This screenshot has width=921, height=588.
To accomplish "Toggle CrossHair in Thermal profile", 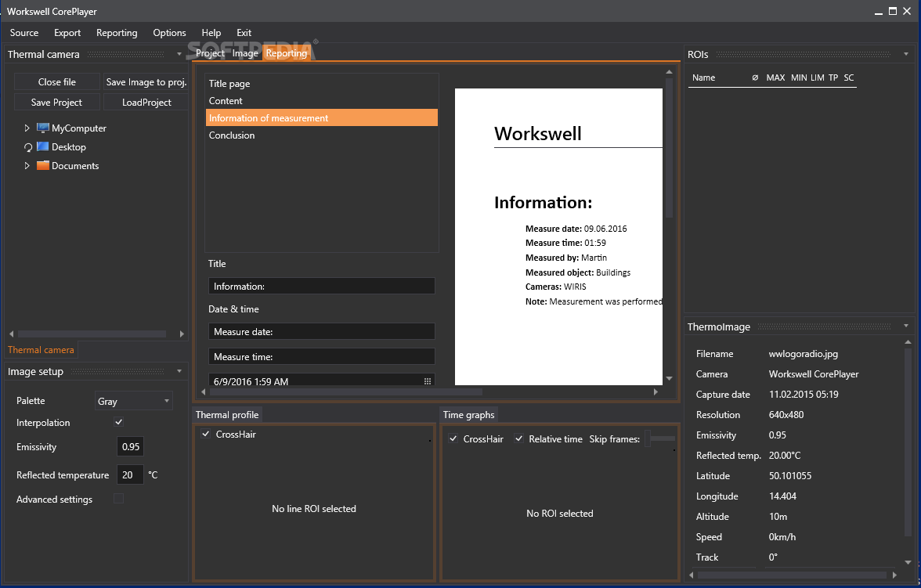I will coord(205,434).
